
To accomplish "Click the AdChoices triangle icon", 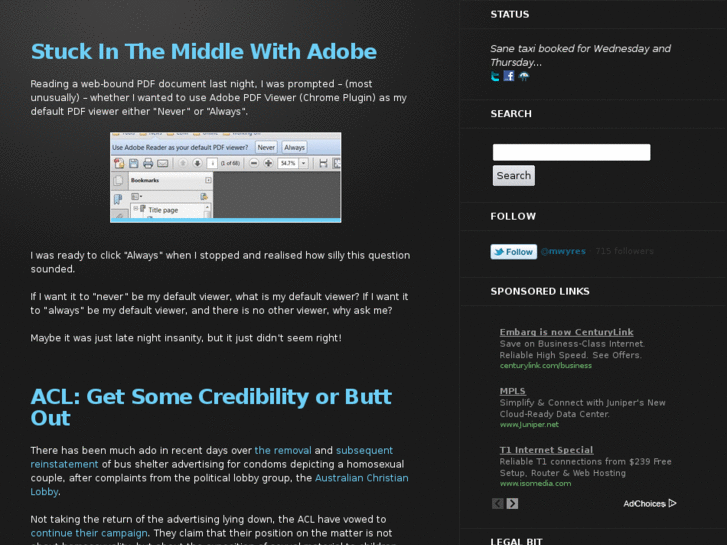I will pos(673,503).
